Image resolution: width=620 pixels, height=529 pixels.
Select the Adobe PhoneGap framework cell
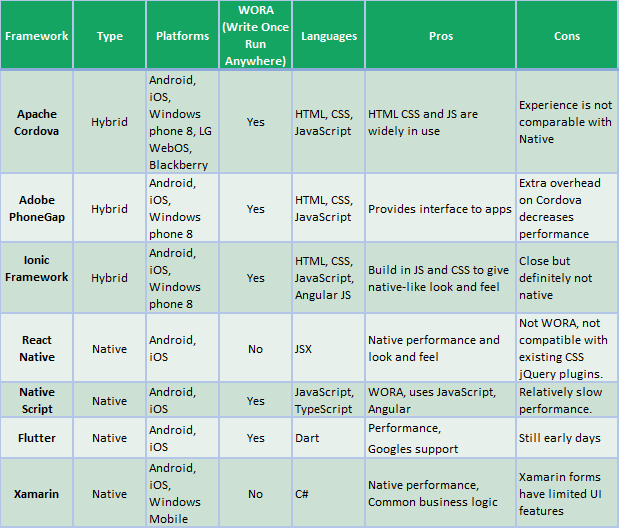(x=37, y=209)
